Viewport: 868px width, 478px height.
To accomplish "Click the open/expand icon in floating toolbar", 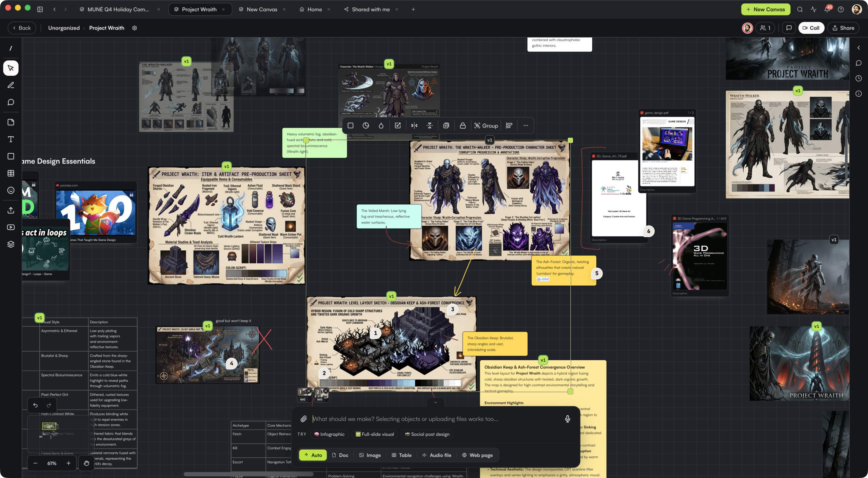I will [398, 126].
